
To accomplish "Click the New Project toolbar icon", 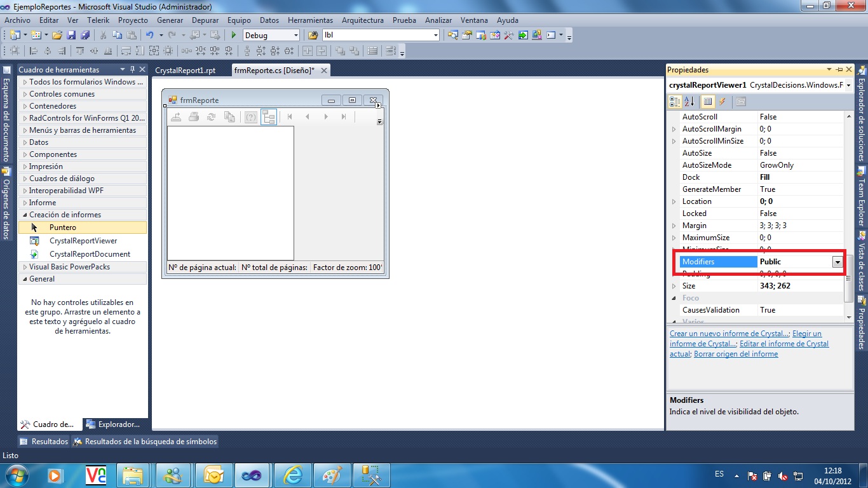I will (x=15, y=36).
